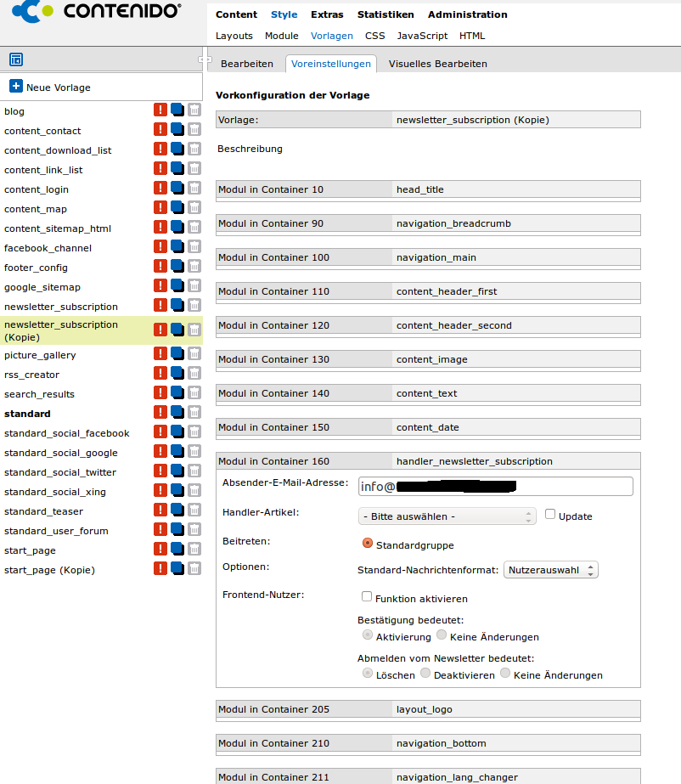
Task: Click the red warning icon for rss_creator
Action: 160,373
